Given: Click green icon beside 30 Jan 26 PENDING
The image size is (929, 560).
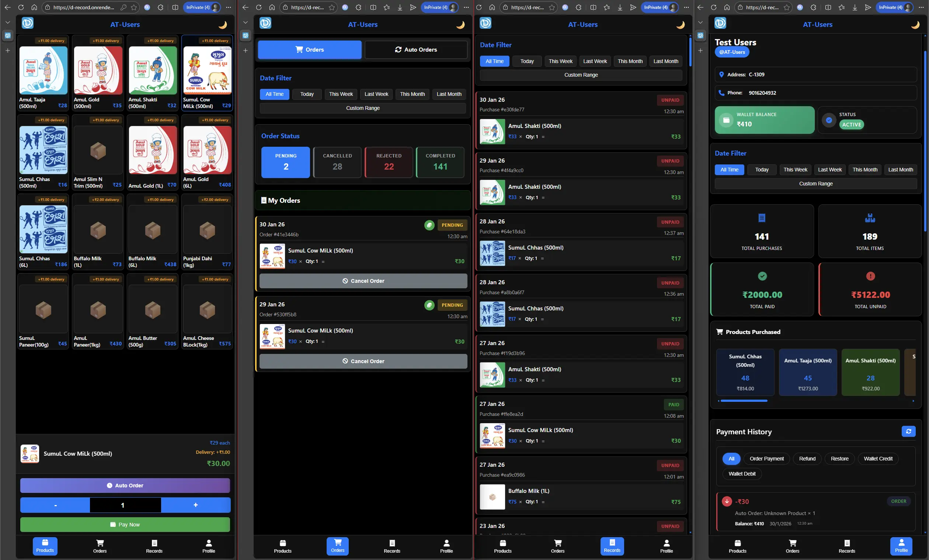Looking at the screenshot, I should [x=429, y=225].
